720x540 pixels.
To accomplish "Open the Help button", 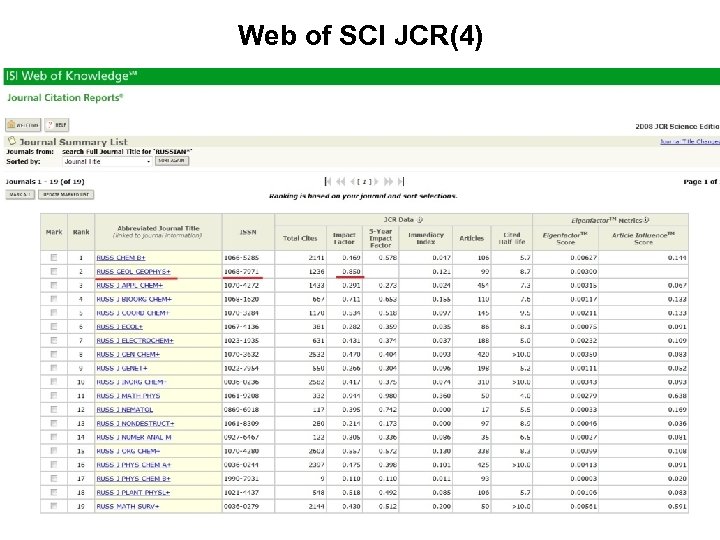I will click(57, 125).
